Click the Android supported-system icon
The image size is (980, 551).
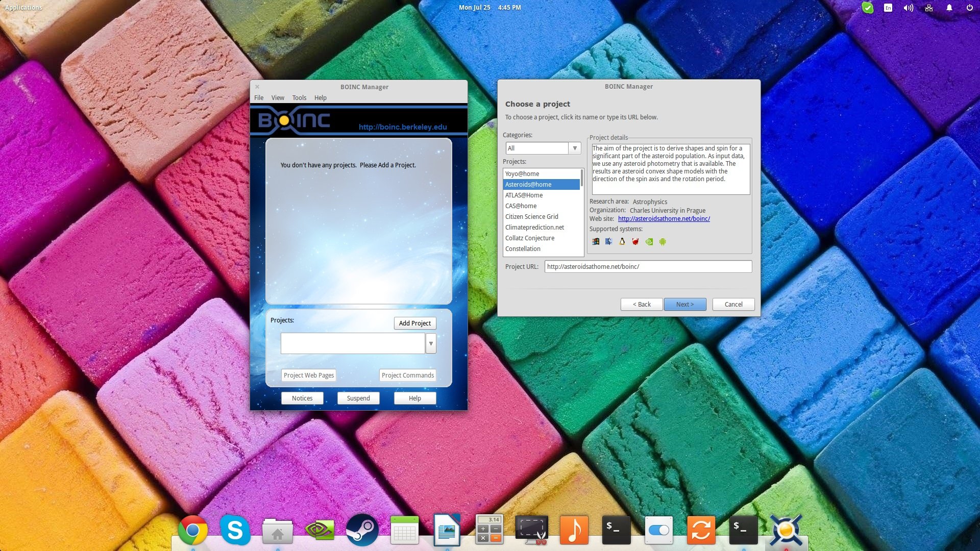coord(663,242)
